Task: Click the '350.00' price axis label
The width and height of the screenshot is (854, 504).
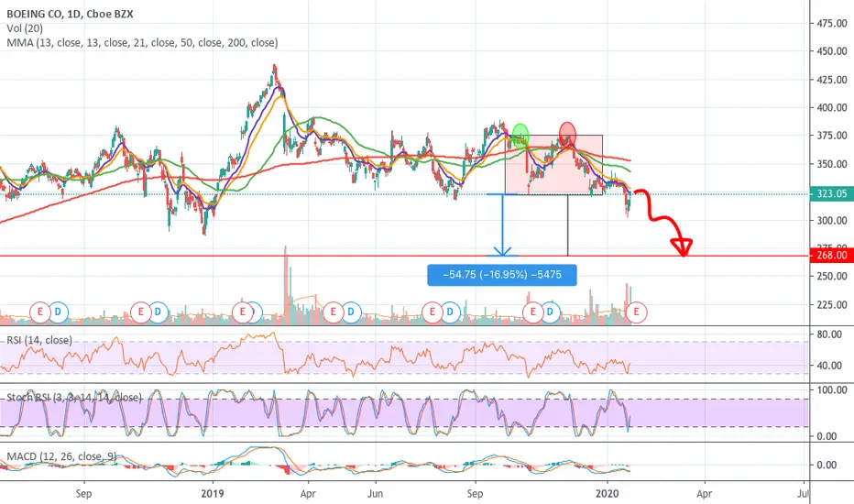Action: [x=832, y=164]
